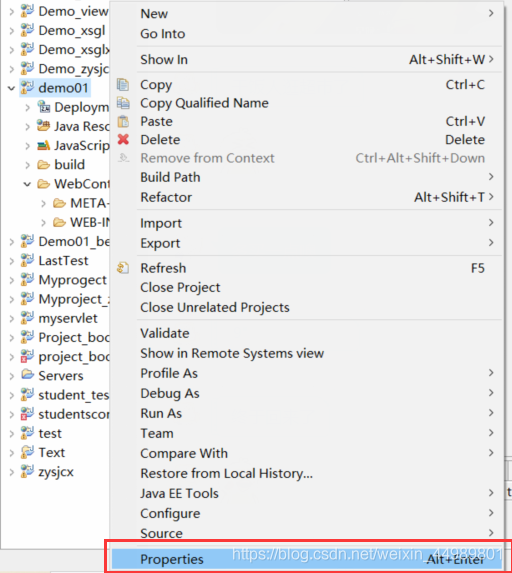
Task: Open the Compare With submenu
Action: [x=307, y=453]
